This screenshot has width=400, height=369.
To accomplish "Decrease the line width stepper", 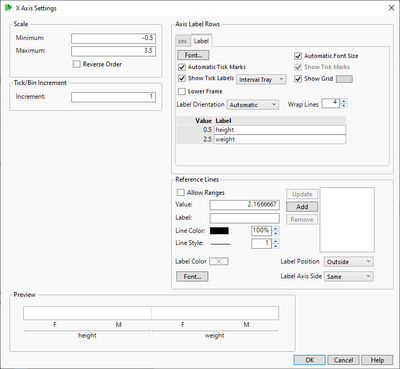I will click(x=276, y=246).
